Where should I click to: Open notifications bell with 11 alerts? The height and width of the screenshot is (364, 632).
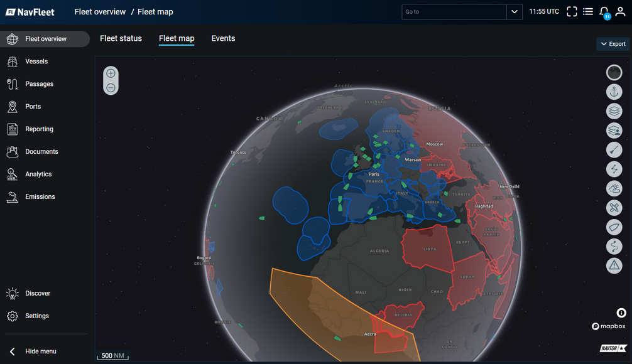(604, 12)
